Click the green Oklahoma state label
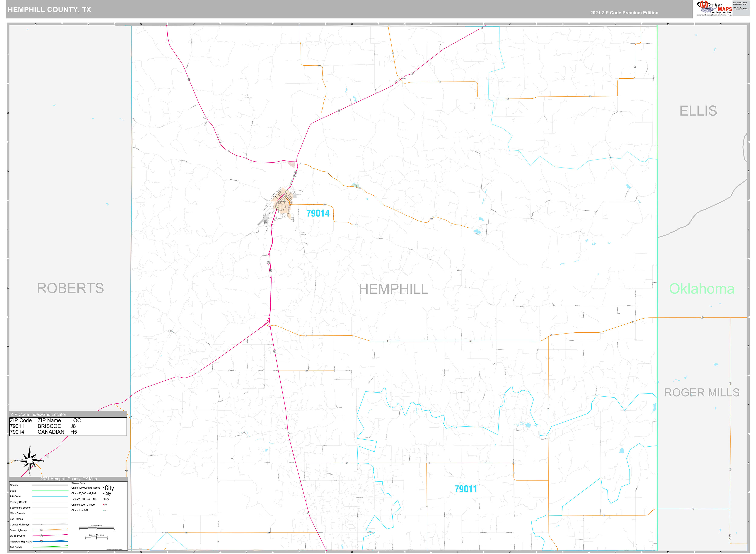The width and height of the screenshot is (756, 554). (702, 289)
